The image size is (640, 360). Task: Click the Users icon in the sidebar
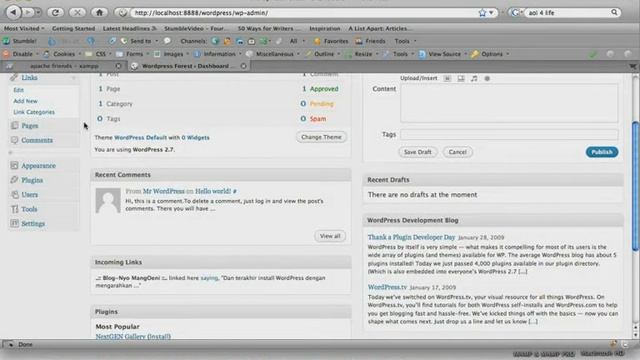[x=15, y=195]
